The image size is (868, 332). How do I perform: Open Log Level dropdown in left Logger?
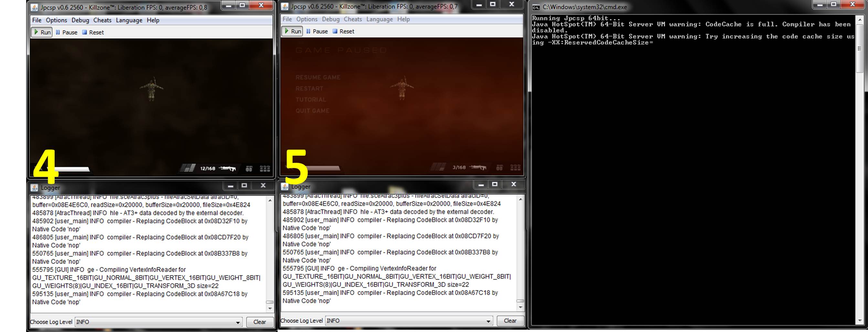tap(238, 322)
